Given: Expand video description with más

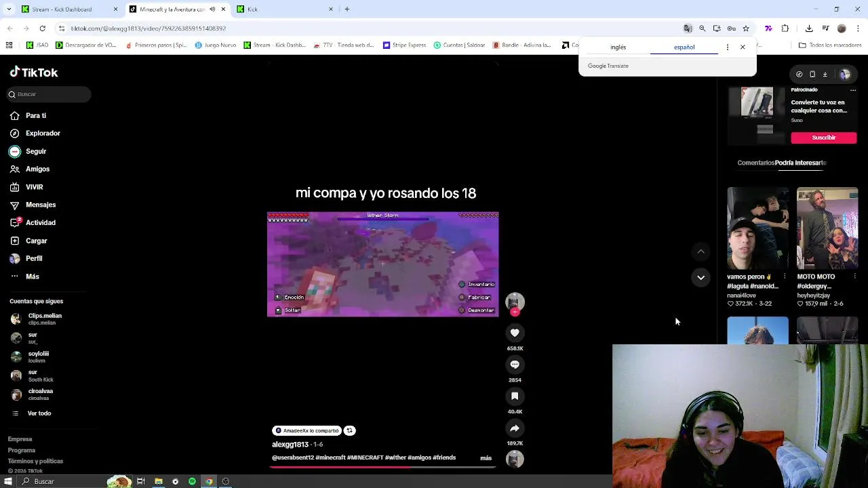Looking at the screenshot, I should pos(486,458).
